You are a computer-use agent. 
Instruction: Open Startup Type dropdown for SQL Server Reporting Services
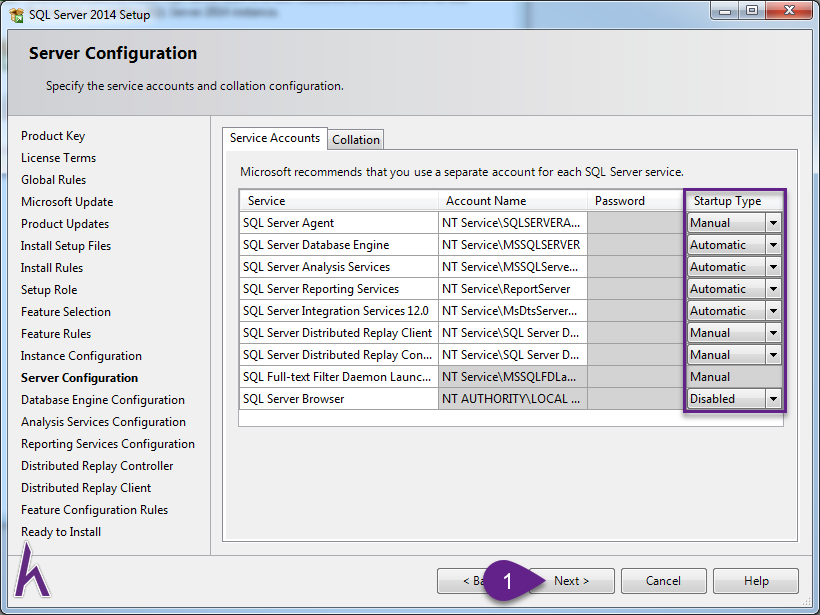(x=773, y=289)
